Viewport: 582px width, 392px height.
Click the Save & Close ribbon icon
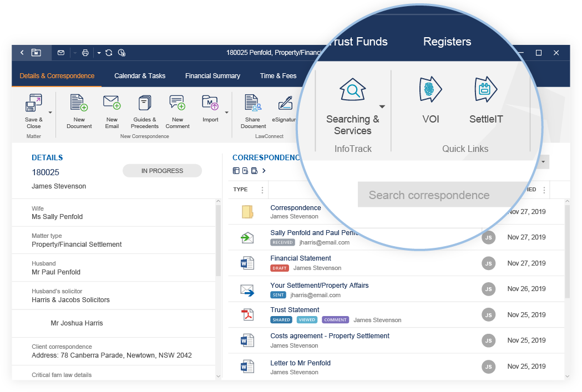33,103
